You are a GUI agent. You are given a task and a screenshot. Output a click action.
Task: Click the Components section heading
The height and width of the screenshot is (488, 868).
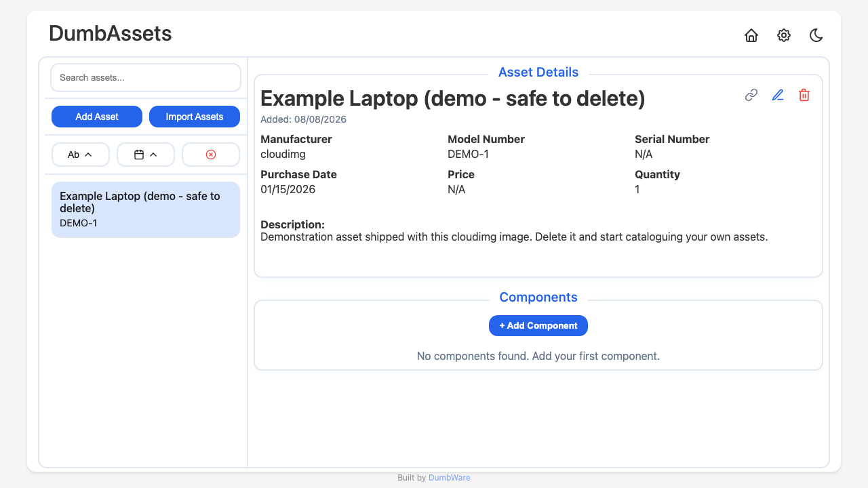538,297
